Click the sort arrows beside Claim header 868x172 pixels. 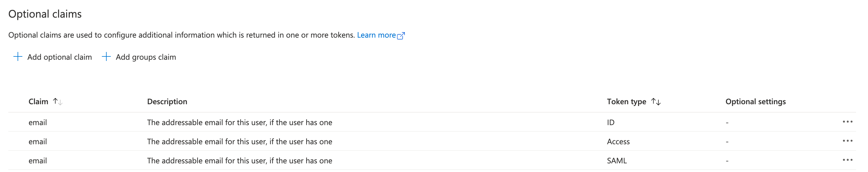click(x=57, y=101)
